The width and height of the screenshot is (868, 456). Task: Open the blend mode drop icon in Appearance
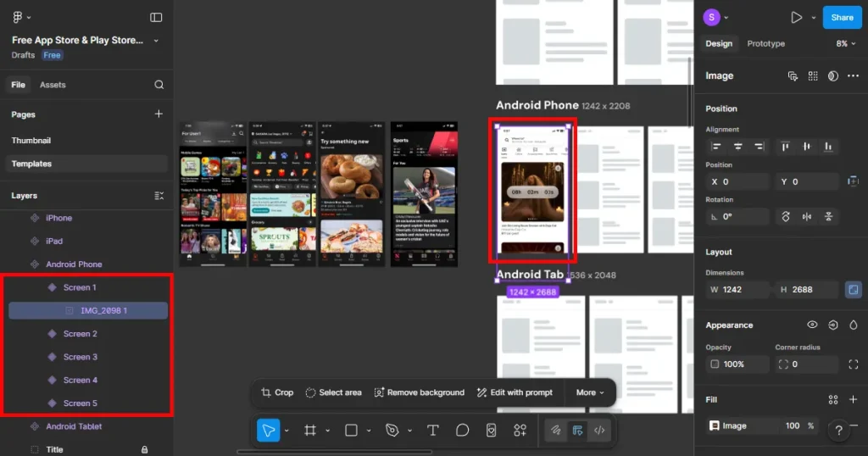(853, 325)
